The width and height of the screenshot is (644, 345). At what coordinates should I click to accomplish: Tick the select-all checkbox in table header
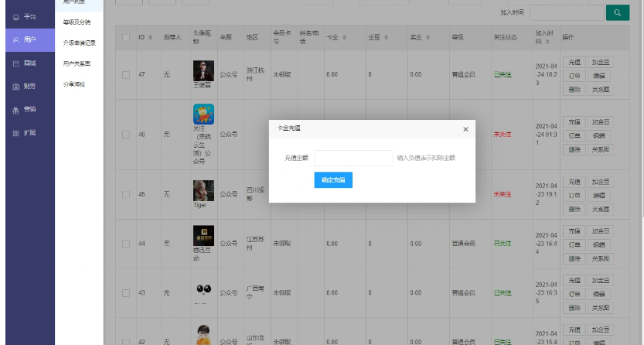click(x=126, y=38)
